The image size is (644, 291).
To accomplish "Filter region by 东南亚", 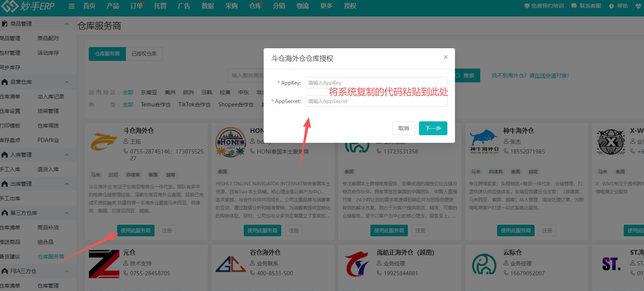I will 149,92.
